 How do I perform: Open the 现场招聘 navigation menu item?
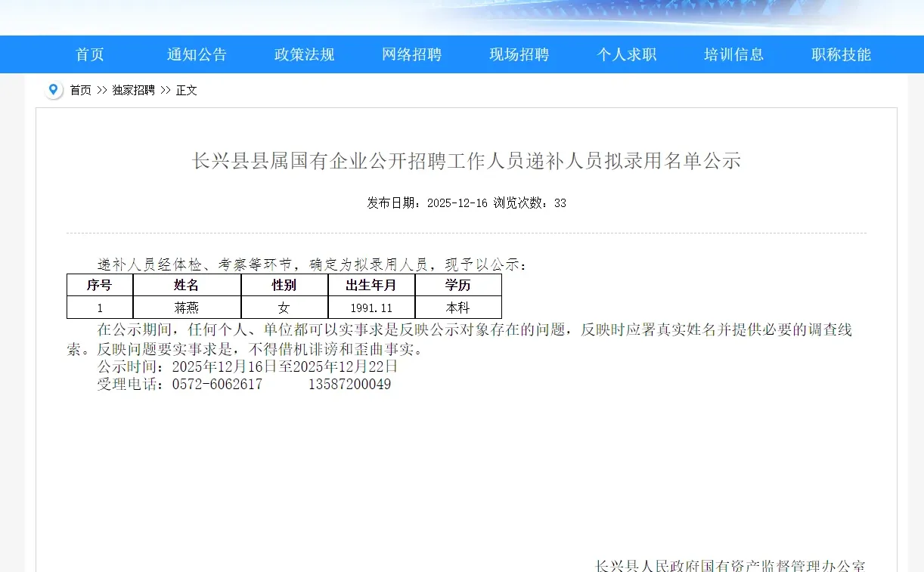pos(519,54)
